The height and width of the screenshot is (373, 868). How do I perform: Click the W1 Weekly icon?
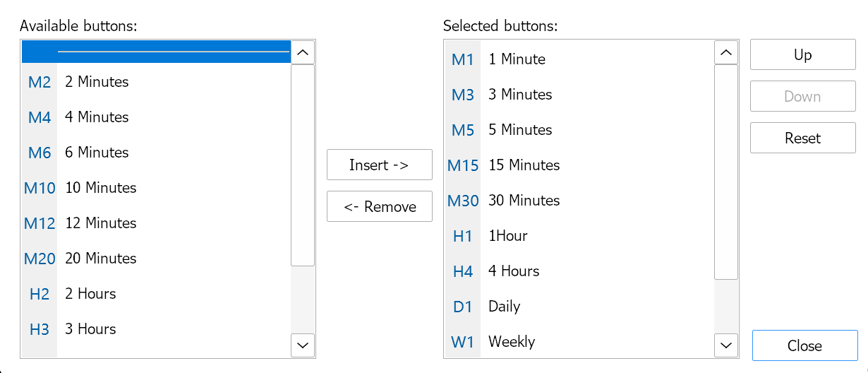463,342
